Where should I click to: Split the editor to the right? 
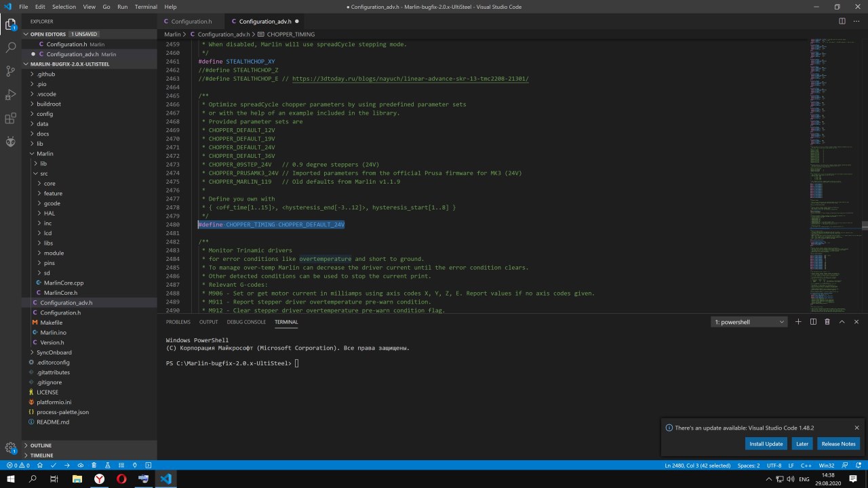[x=842, y=21]
